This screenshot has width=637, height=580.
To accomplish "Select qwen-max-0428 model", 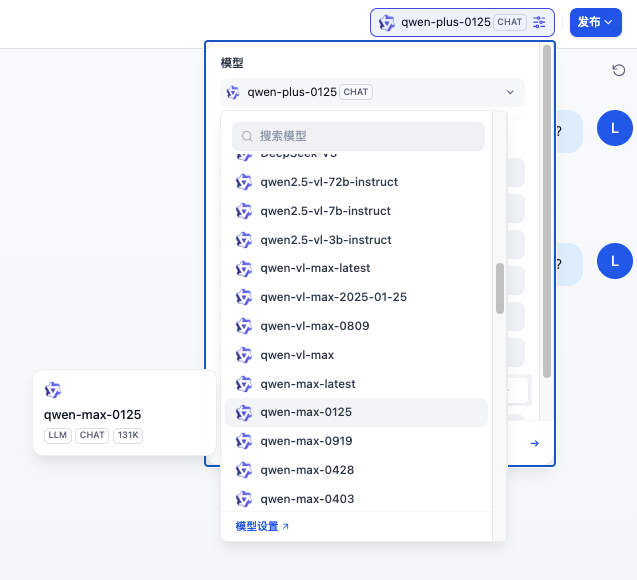I will pos(356,470).
